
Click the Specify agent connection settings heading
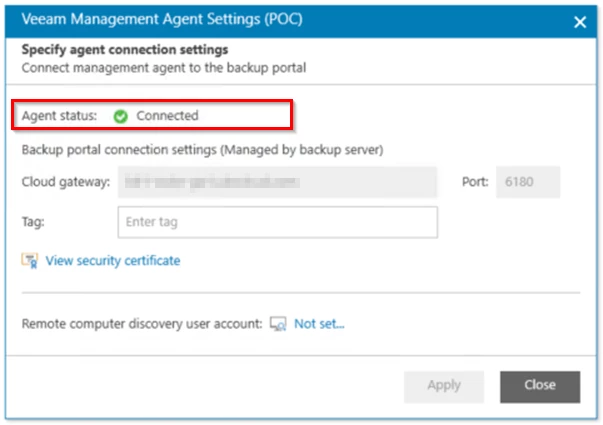124,50
